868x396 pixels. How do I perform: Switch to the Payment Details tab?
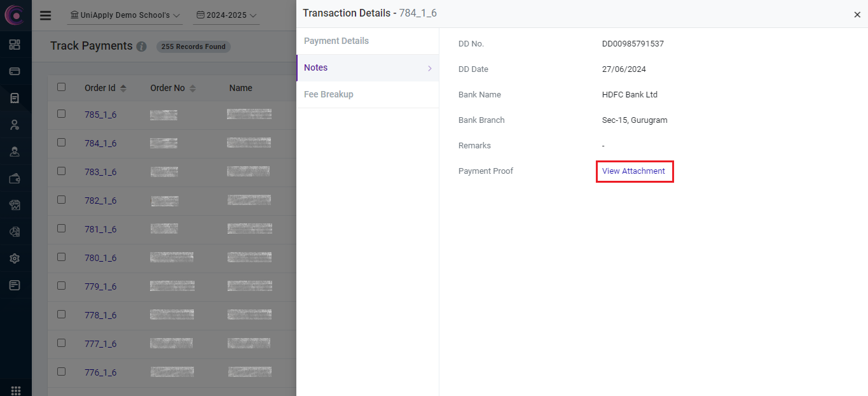point(336,41)
